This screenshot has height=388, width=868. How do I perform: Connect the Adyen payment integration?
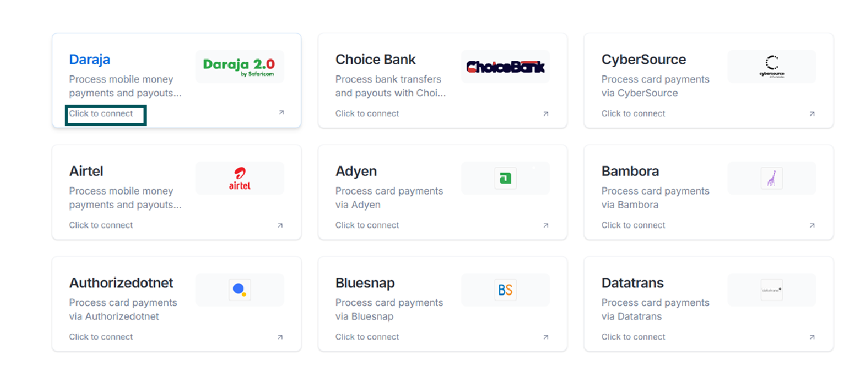point(367,225)
